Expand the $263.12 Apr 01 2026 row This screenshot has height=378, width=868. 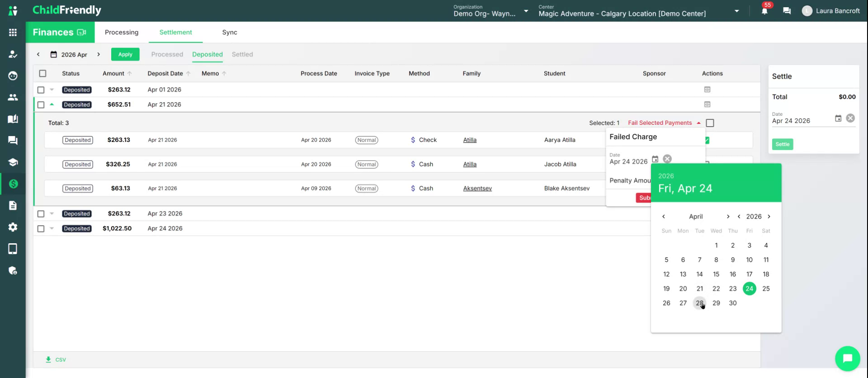[x=52, y=90]
